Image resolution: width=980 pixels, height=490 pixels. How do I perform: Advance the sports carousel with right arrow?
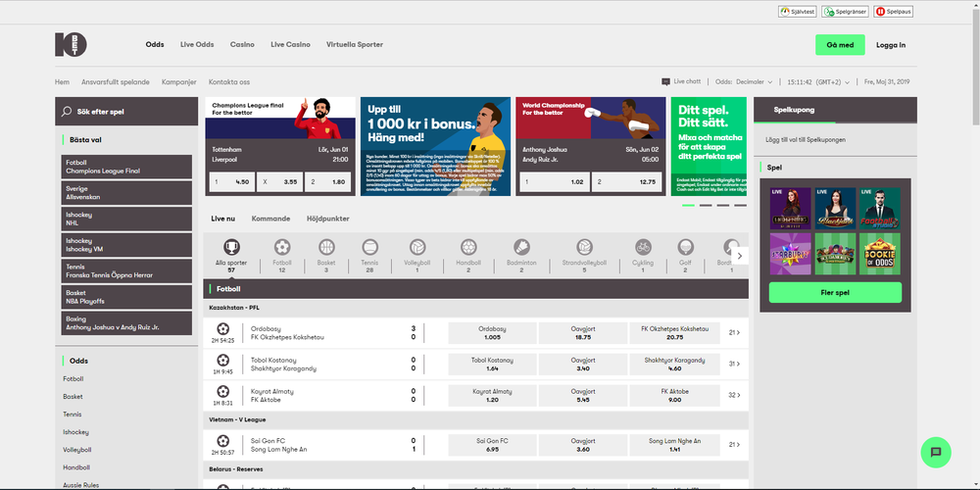click(x=740, y=256)
